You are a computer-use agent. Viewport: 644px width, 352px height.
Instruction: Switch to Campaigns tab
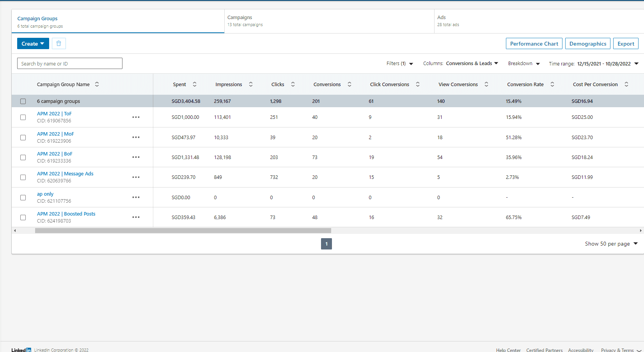click(329, 21)
